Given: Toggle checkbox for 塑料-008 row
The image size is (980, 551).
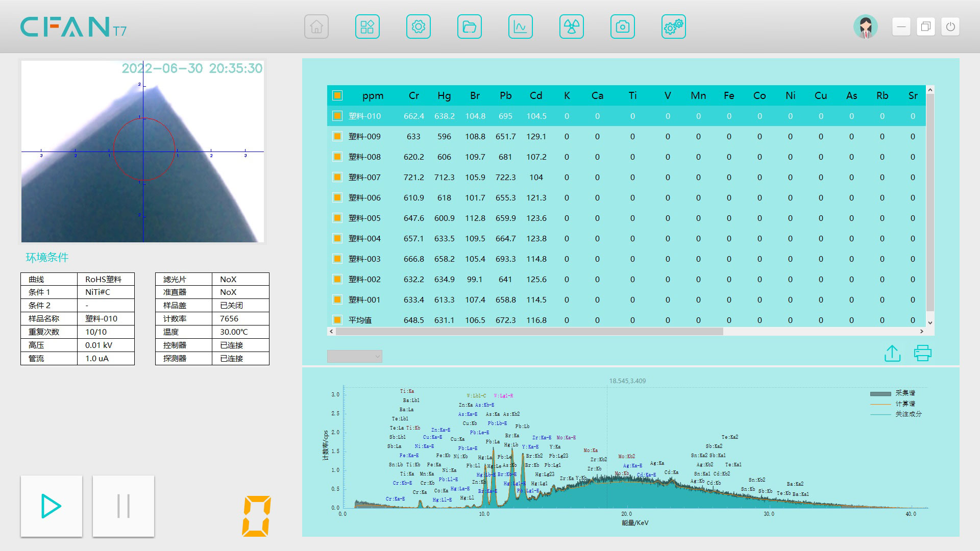Looking at the screenshot, I should [x=337, y=157].
